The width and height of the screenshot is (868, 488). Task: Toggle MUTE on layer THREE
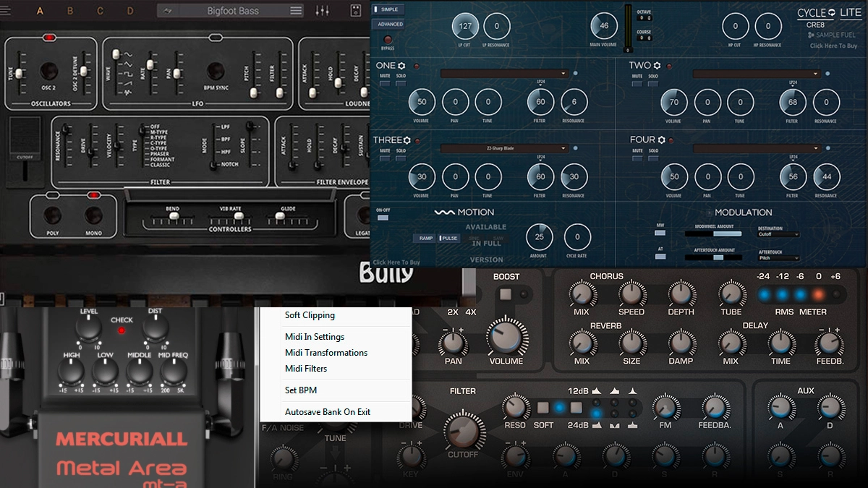point(384,158)
